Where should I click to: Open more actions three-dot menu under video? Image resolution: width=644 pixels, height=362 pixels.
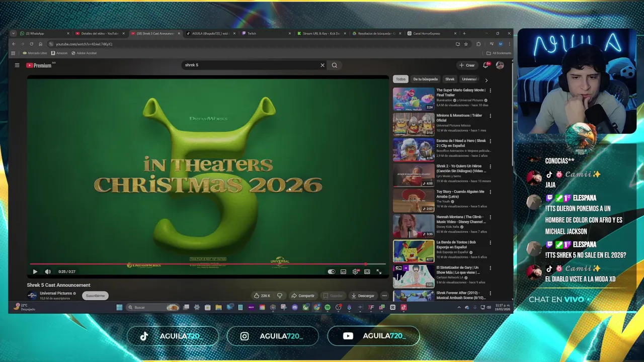point(384,296)
